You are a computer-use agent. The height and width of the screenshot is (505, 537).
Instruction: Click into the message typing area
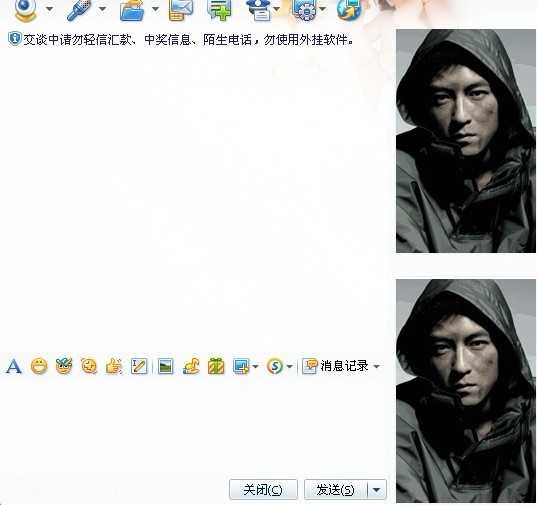point(193,426)
